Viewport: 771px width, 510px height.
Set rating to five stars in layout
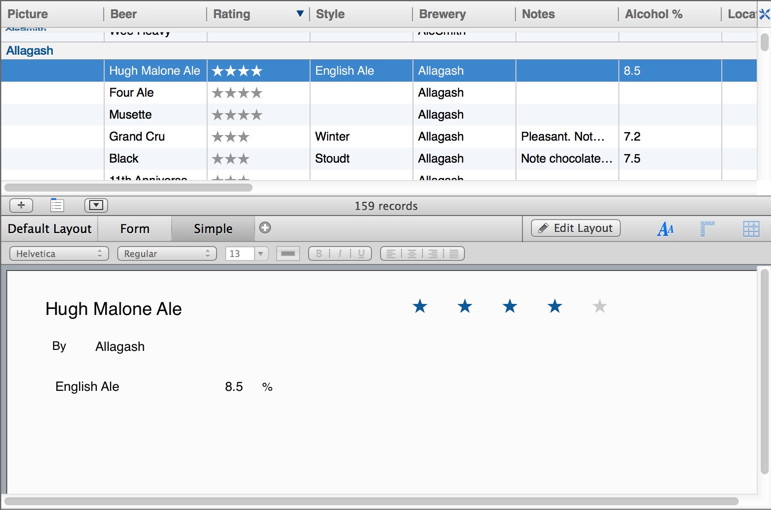599,306
